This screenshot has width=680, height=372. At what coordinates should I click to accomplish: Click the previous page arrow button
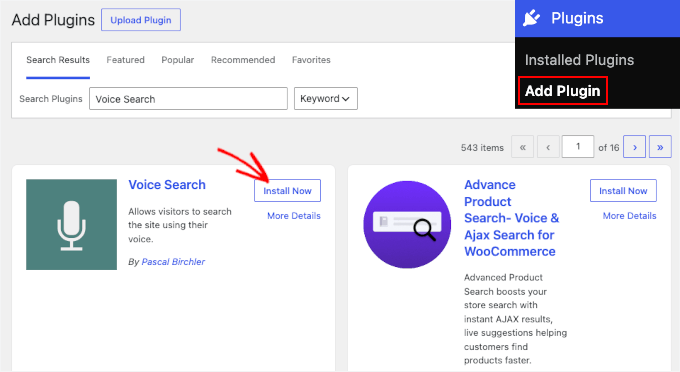[x=548, y=147]
